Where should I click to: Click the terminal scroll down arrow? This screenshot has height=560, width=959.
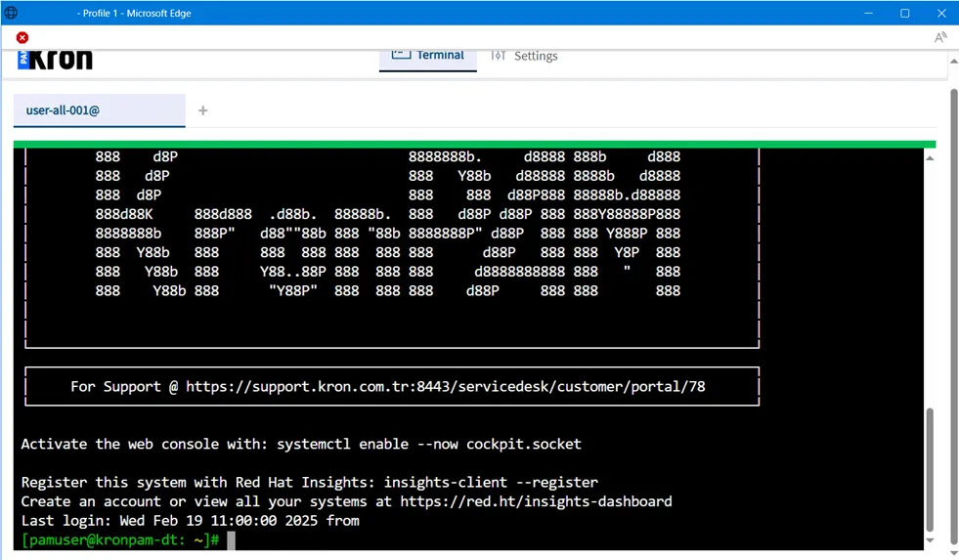pos(930,540)
